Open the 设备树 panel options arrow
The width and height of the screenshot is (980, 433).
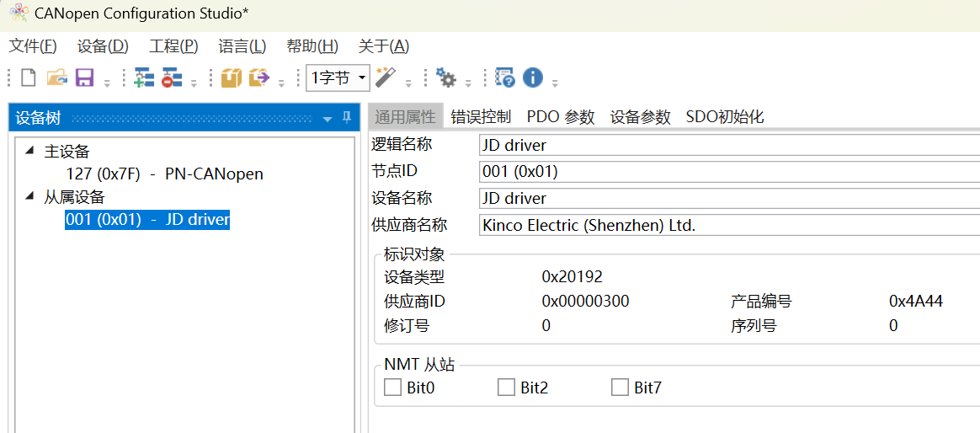tap(327, 119)
